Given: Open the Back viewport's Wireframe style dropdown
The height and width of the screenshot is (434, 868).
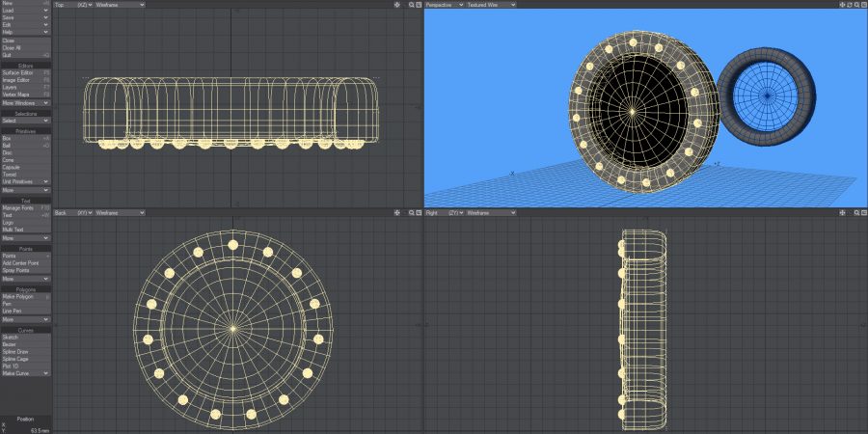Looking at the screenshot, I should [120, 212].
